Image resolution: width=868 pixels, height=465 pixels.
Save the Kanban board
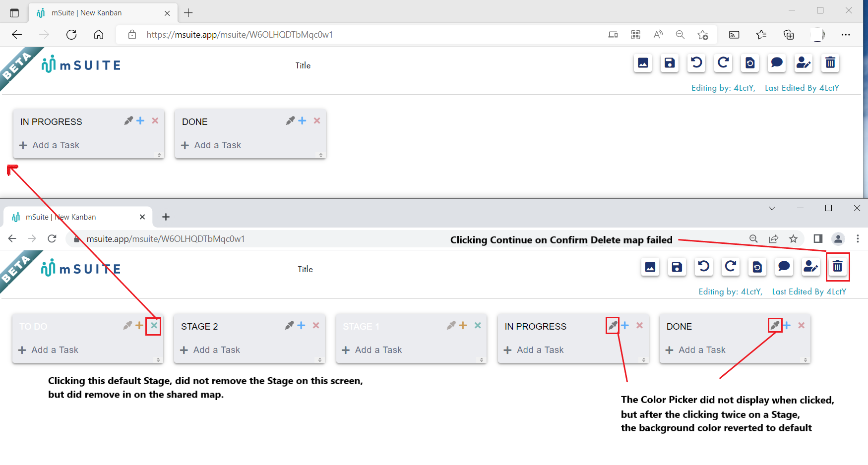[677, 267]
